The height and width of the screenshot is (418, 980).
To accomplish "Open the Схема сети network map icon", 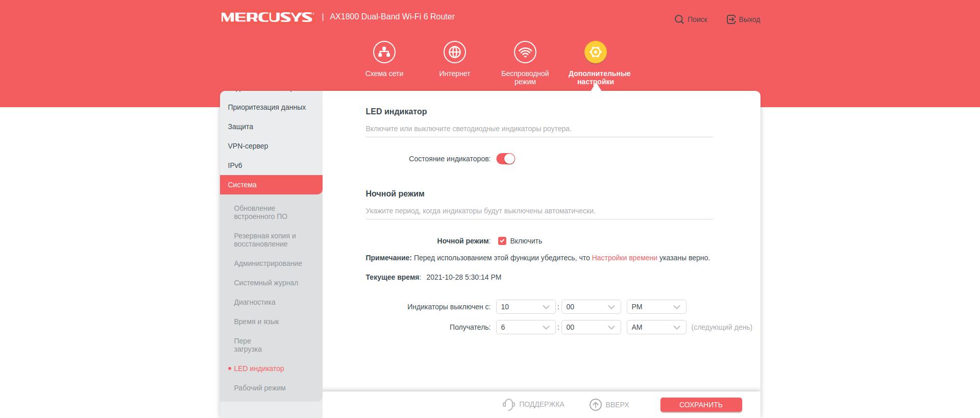I will click(x=384, y=52).
